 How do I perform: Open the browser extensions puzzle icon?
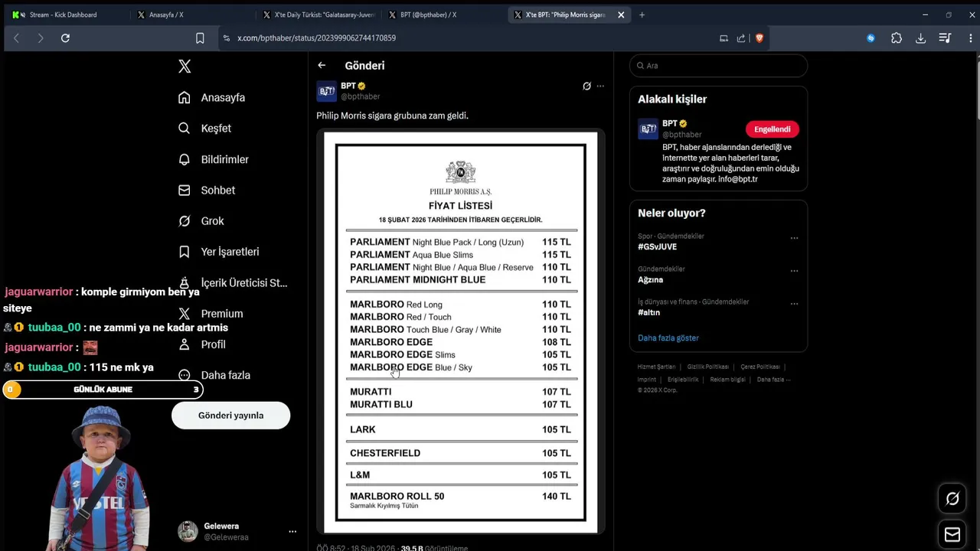pos(897,38)
